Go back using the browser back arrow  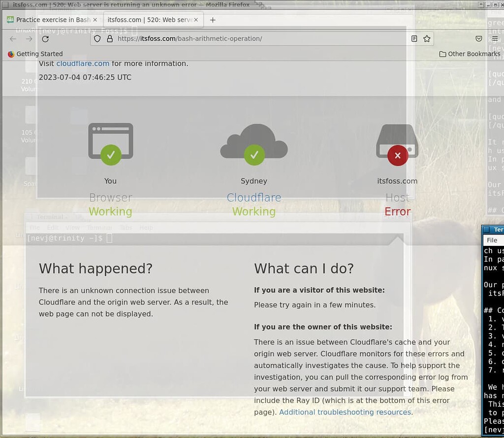(13, 39)
